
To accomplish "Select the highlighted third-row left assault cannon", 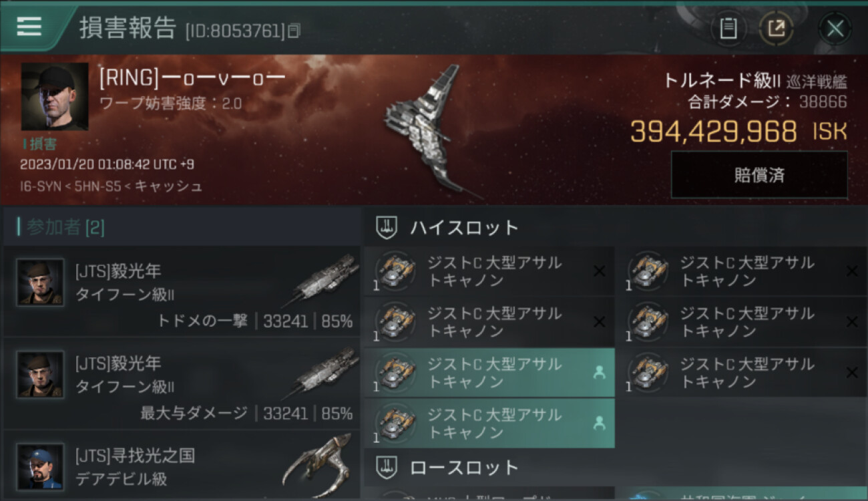I will pos(489,373).
